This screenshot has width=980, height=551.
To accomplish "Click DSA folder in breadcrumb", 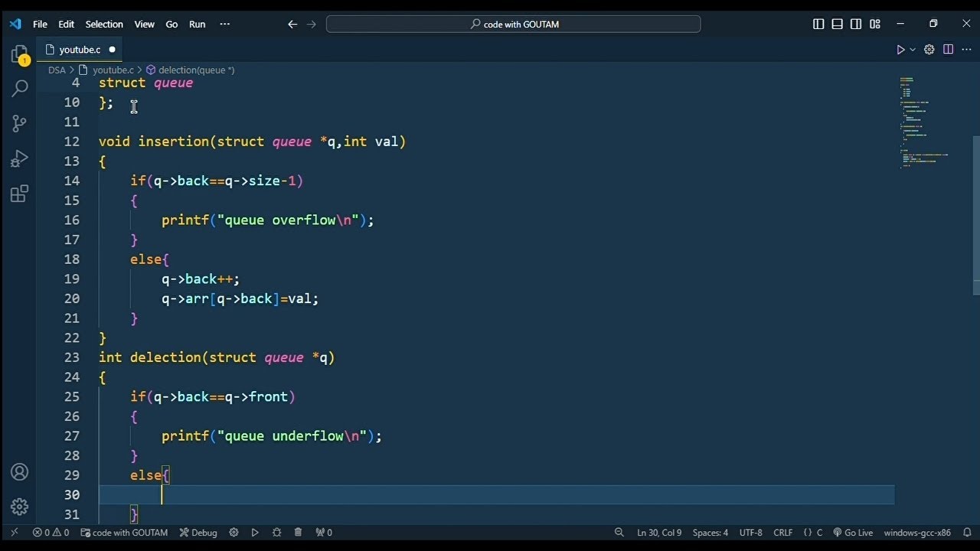I will point(57,70).
